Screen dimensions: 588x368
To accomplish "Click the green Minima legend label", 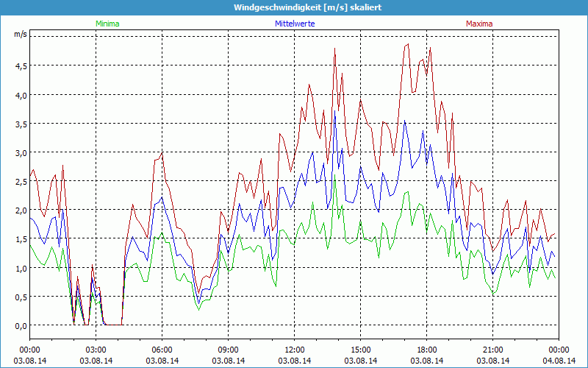I will coord(107,24).
